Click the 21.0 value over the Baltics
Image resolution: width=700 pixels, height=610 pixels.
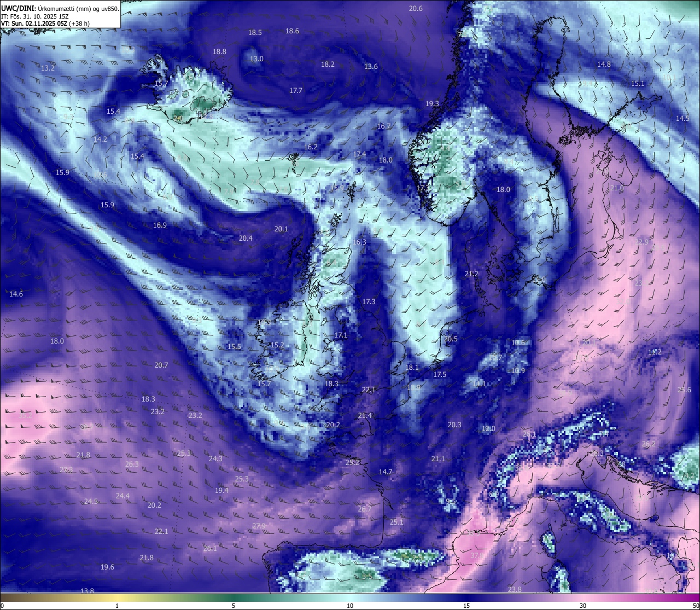point(617,188)
